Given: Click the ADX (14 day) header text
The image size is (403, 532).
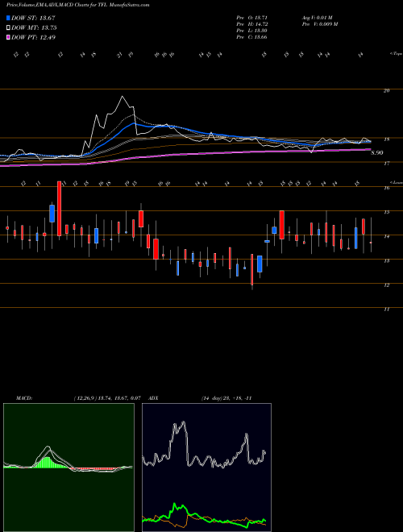Looking at the screenshot, I should (200, 398).
